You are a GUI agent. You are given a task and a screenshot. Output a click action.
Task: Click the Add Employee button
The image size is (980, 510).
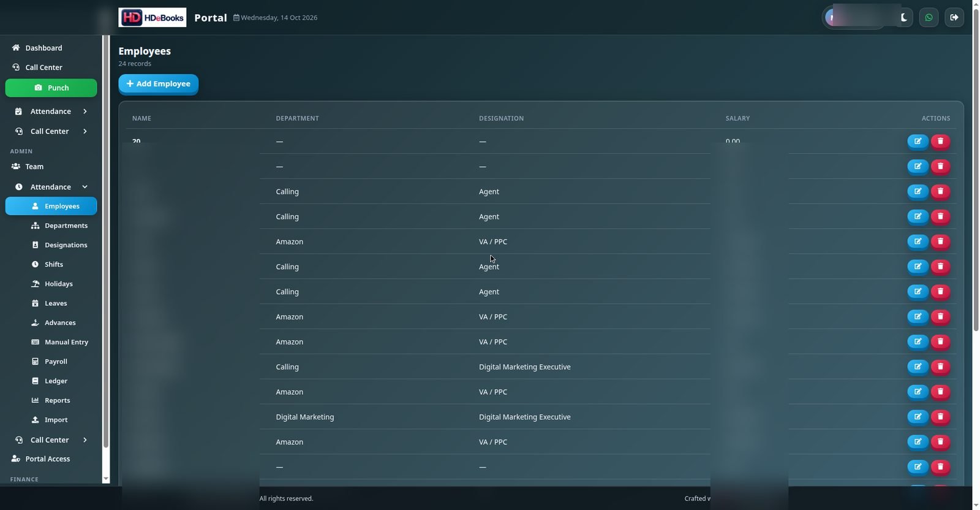click(x=158, y=84)
